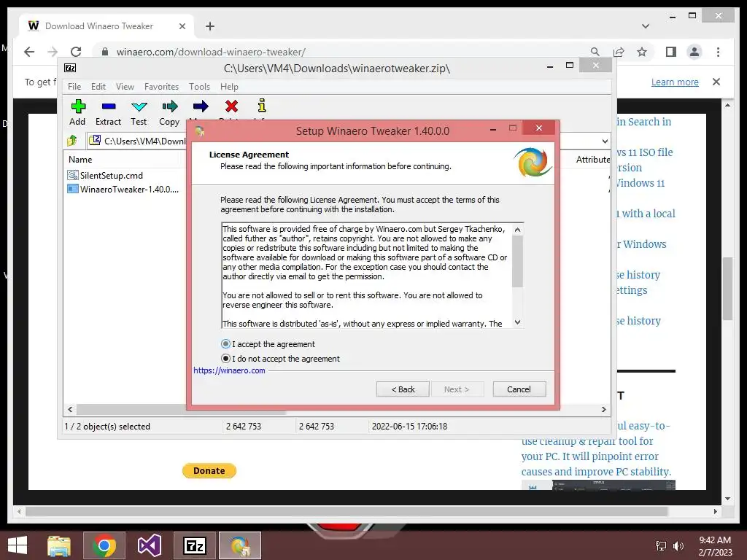Click the Donate button on the webpage
The width and height of the screenshot is (747, 560).
(209, 470)
